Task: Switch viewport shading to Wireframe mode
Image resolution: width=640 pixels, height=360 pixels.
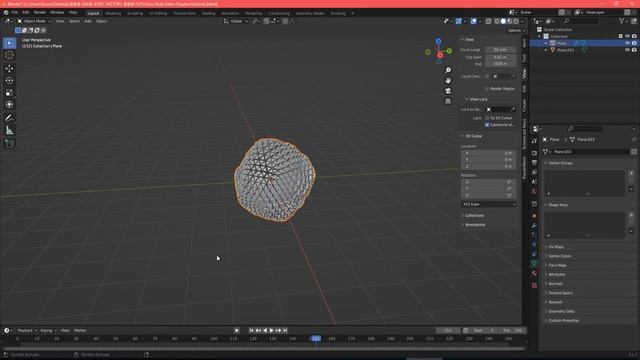Action: tap(496, 21)
